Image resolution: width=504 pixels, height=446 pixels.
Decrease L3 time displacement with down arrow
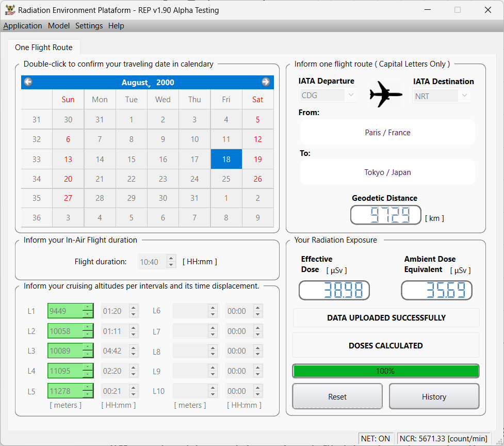(134, 355)
